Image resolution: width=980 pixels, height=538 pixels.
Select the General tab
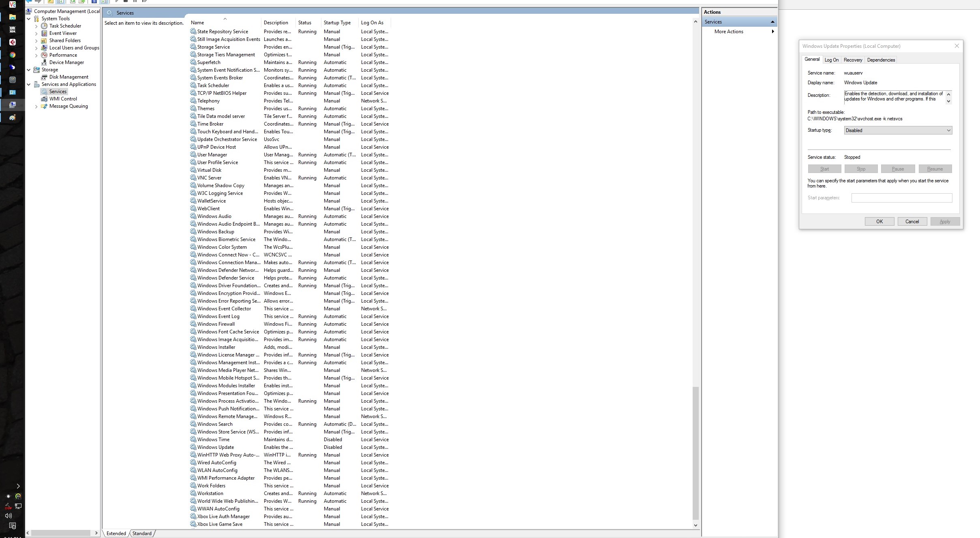coord(812,59)
